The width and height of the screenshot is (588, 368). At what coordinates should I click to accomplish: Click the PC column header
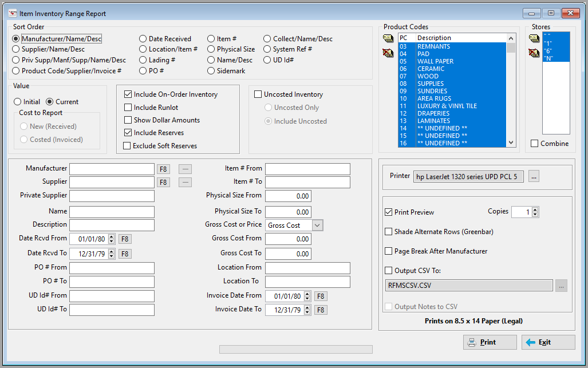pos(407,38)
